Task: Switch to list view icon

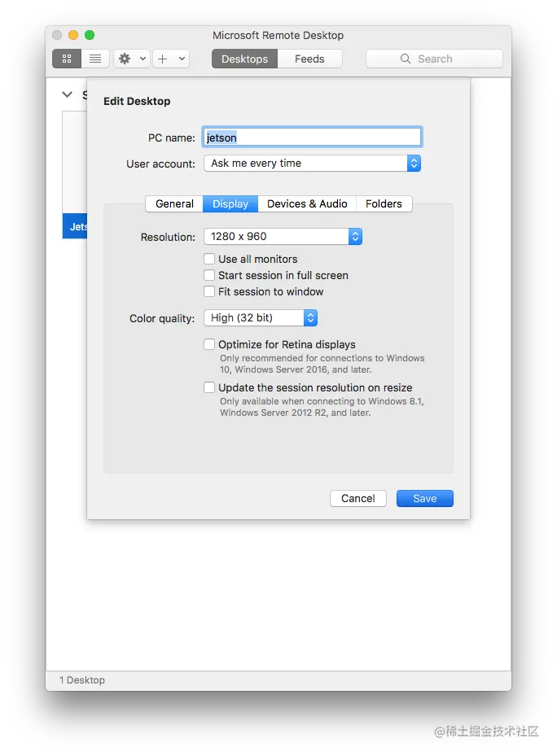Action: pyautogui.click(x=95, y=59)
